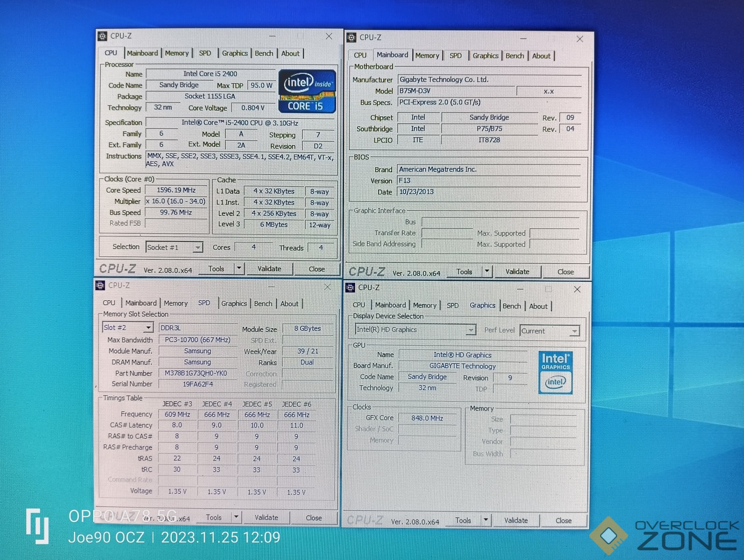Click the LPCIO value IT8728
This screenshot has width=744, height=560.
[x=489, y=140]
